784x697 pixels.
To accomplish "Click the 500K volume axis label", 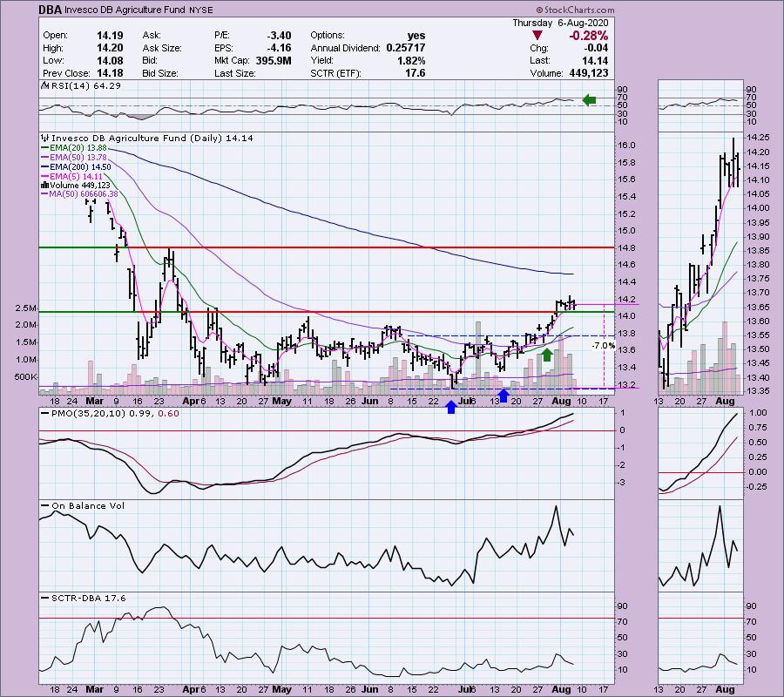I will 25,377.
